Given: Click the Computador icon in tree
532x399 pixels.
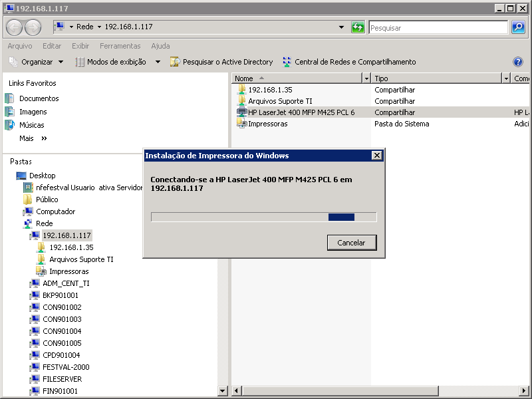Looking at the screenshot, I should (x=28, y=211).
